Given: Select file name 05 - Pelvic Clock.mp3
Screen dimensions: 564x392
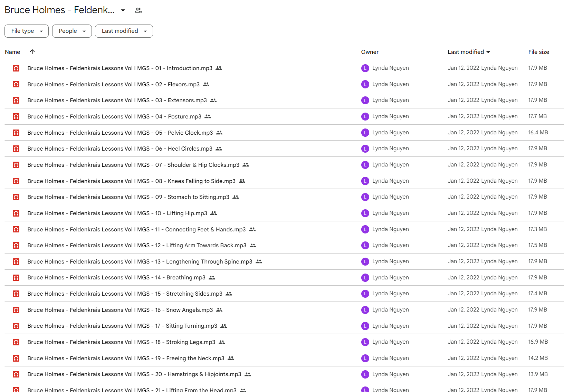Looking at the screenshot, I should coord(120,133).
